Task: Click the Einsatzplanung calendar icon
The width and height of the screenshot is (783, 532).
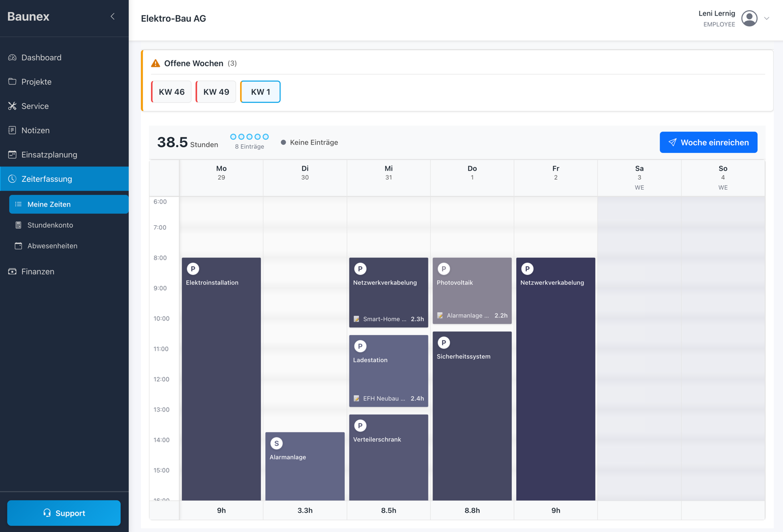Action: [x=12, y=154]
